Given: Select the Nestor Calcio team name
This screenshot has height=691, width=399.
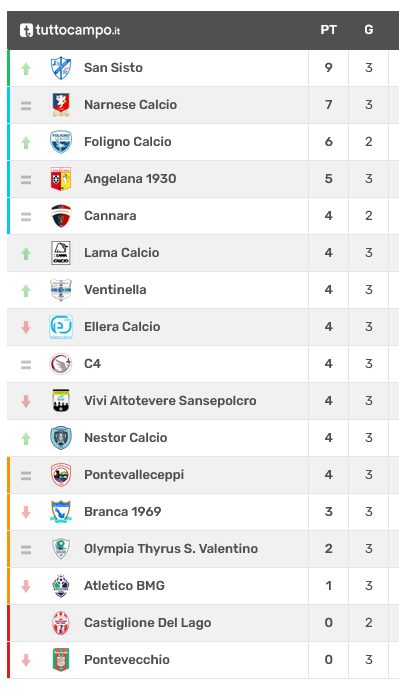Looking at the screenshot, I should pyautogui.click(x=126, y=438).
